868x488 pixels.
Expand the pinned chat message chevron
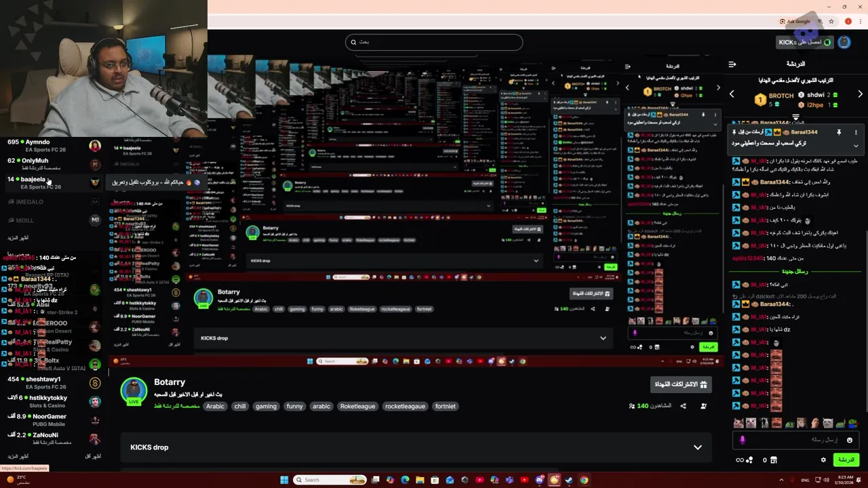(856, 145)
